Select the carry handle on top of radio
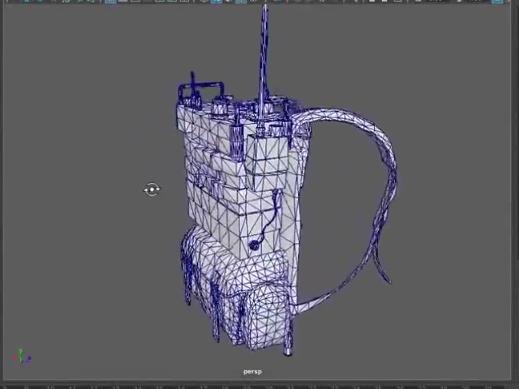519x389 pixels. coord(202,87)
